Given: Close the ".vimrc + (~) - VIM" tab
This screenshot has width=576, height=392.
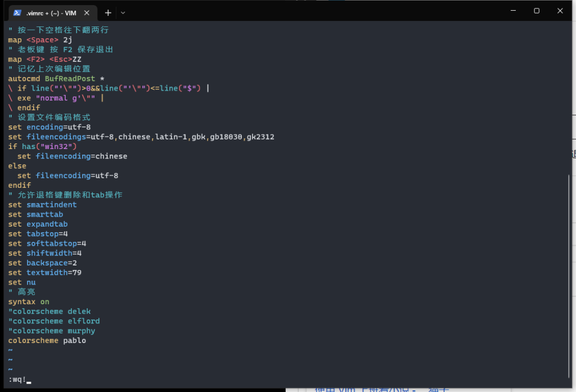Looking at the screenshot, I should 87,11.
